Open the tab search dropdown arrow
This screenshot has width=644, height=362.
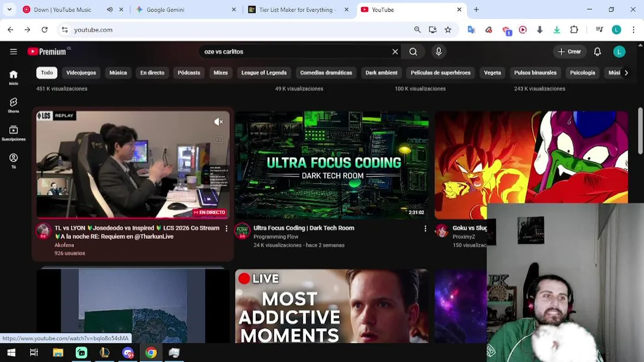9,10
